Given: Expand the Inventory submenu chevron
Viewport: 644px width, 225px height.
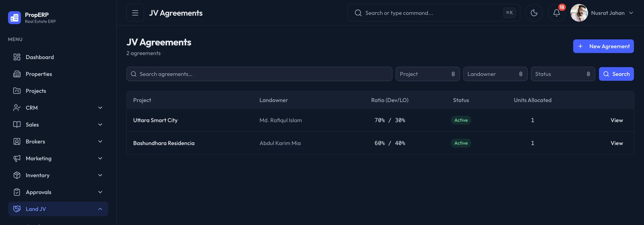Looking at the screenshot, I should [100, 175].
